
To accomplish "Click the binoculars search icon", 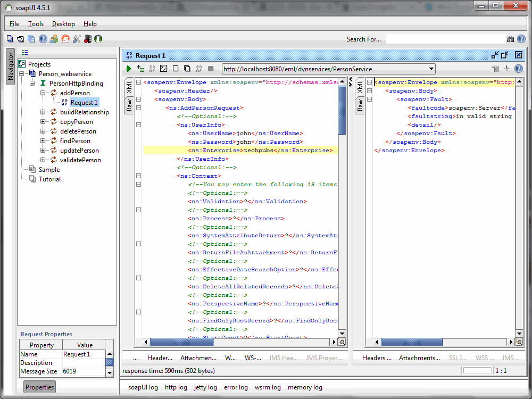I will click(510, 39).
